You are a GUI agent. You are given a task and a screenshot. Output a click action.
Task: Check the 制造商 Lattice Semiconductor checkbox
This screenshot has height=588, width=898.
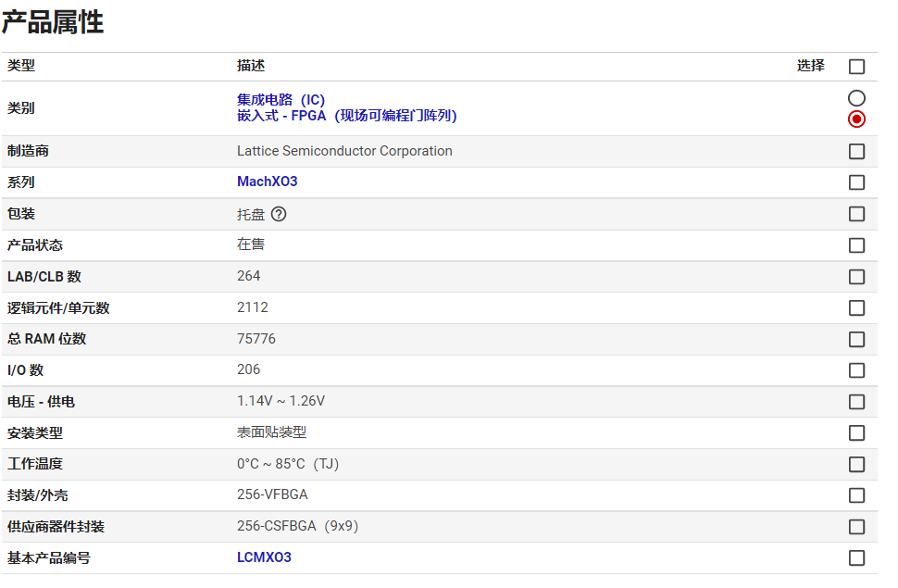coord(856,151)
